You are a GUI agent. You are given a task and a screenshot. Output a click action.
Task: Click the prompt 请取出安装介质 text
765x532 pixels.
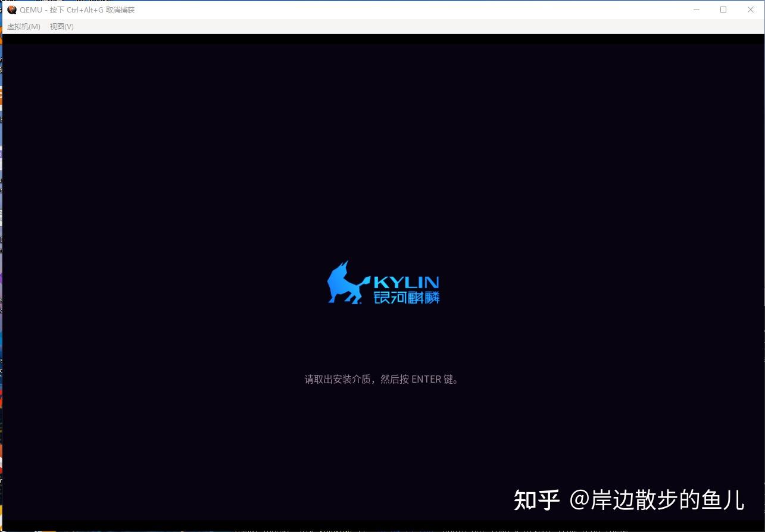382,379
